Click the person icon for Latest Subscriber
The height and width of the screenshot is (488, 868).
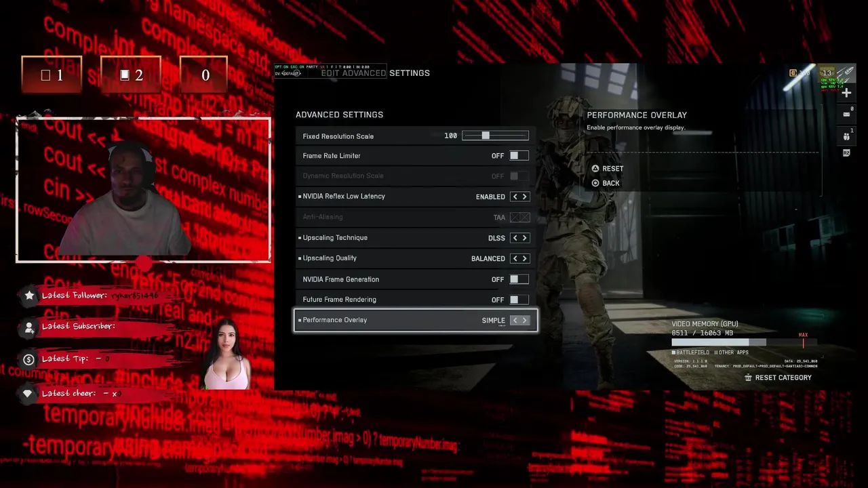pos(29,328)
